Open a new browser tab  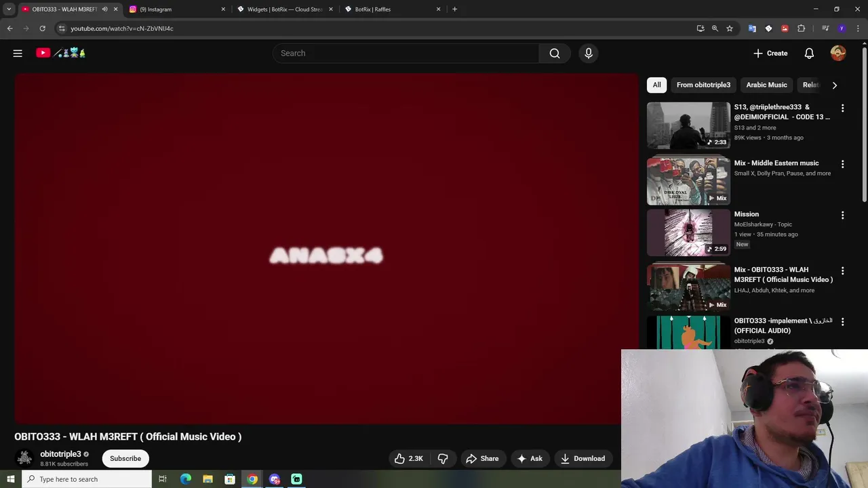[x=454, y=9]
